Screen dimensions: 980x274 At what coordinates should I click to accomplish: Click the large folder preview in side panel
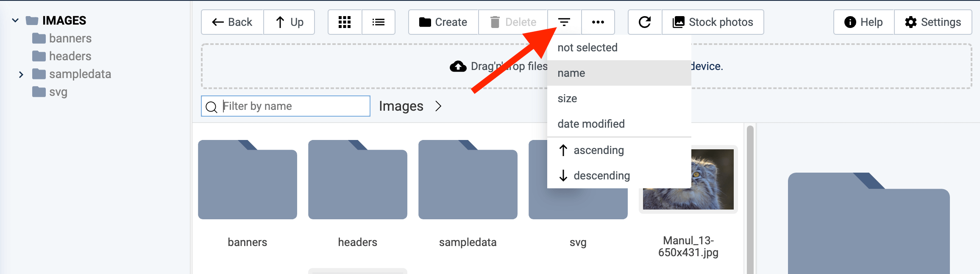click(869, 223)
